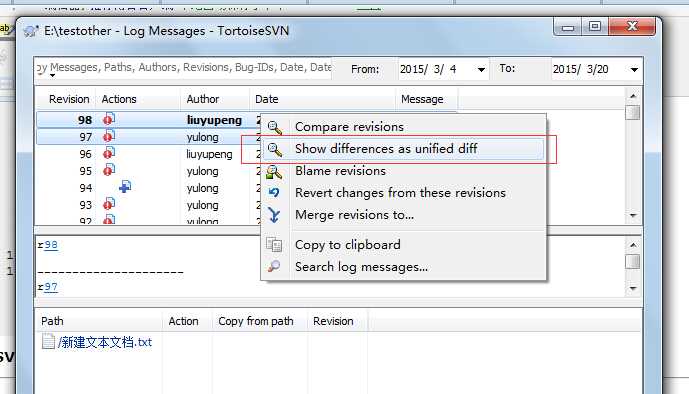Click the modified action icon for revision 93

point(109,204)
